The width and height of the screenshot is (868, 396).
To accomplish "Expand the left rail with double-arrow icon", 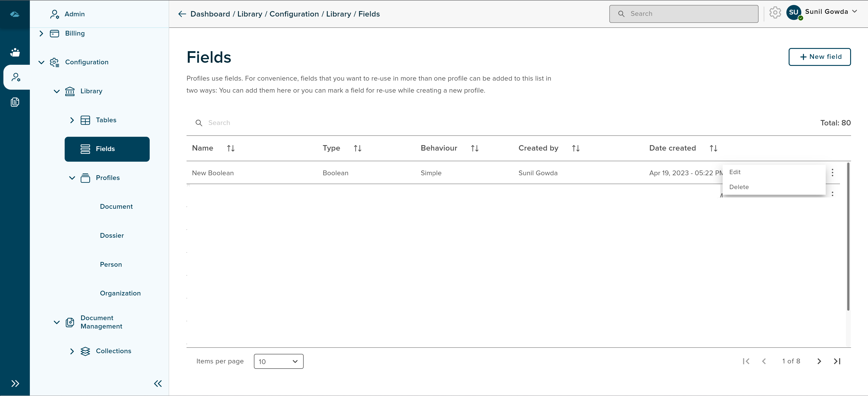I will click(x=15, y=383).
